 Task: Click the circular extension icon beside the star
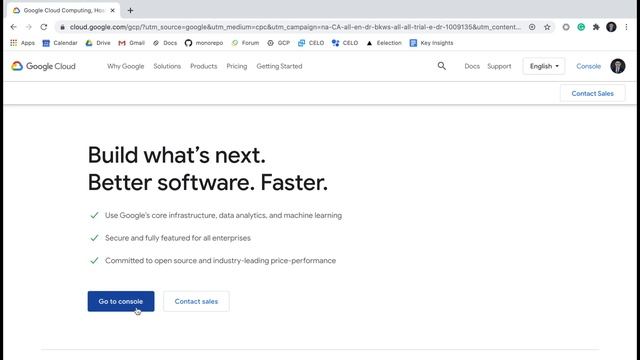(x=566, y=27)
